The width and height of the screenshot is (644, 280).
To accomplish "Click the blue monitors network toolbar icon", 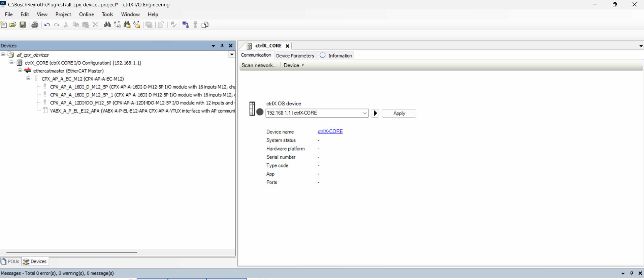I will pos(185,25).
